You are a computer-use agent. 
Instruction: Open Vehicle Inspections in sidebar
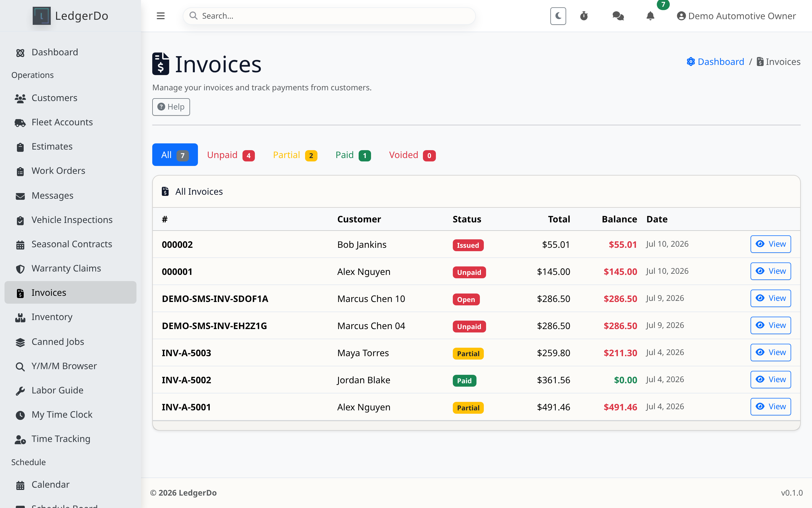click(x=70, y=220)
